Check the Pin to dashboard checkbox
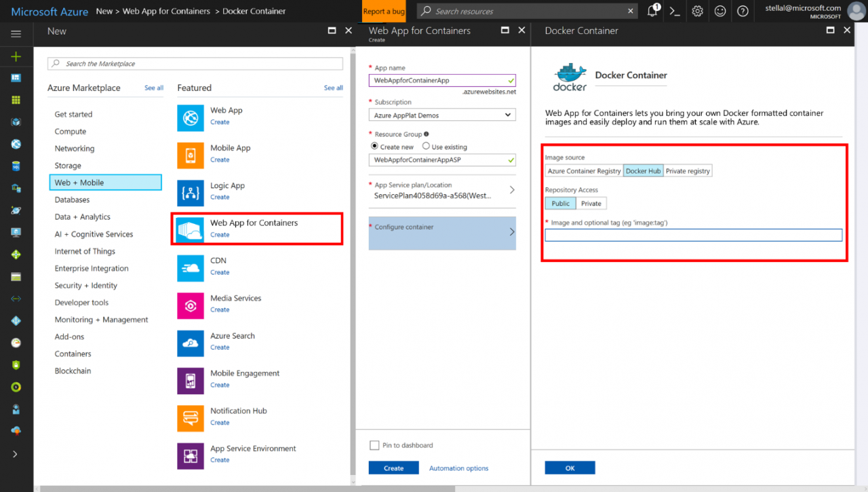868x492 pixels. 374,445
